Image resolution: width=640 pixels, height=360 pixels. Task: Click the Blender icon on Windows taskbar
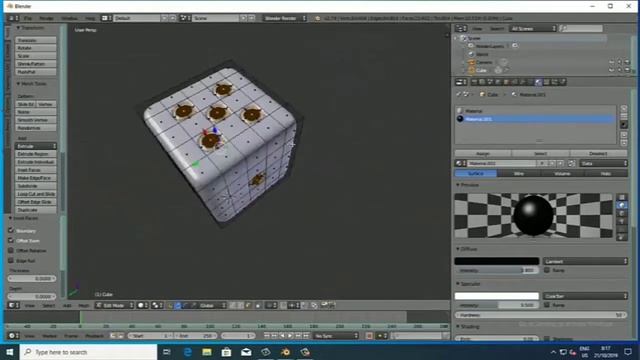coord(285,352)
